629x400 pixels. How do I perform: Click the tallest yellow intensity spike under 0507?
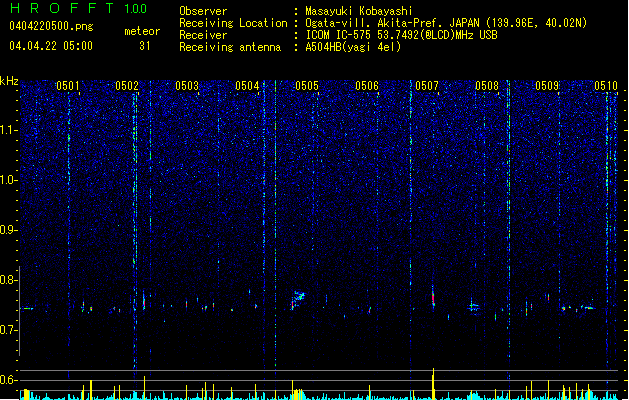pyautogui.click(x=433, y=383)
